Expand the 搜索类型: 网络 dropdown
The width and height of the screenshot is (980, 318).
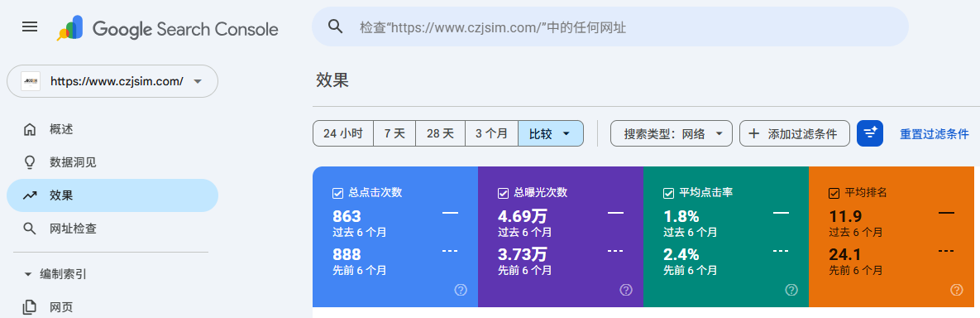(x=672, y=133)
